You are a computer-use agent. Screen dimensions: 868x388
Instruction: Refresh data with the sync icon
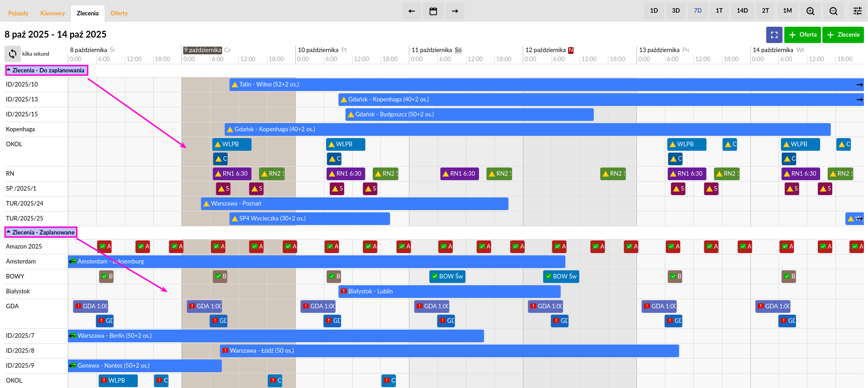point(13,54)
